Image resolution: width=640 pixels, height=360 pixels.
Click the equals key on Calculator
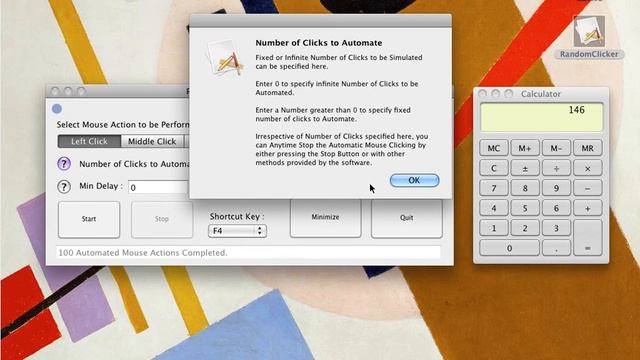(x=587, y=238)
